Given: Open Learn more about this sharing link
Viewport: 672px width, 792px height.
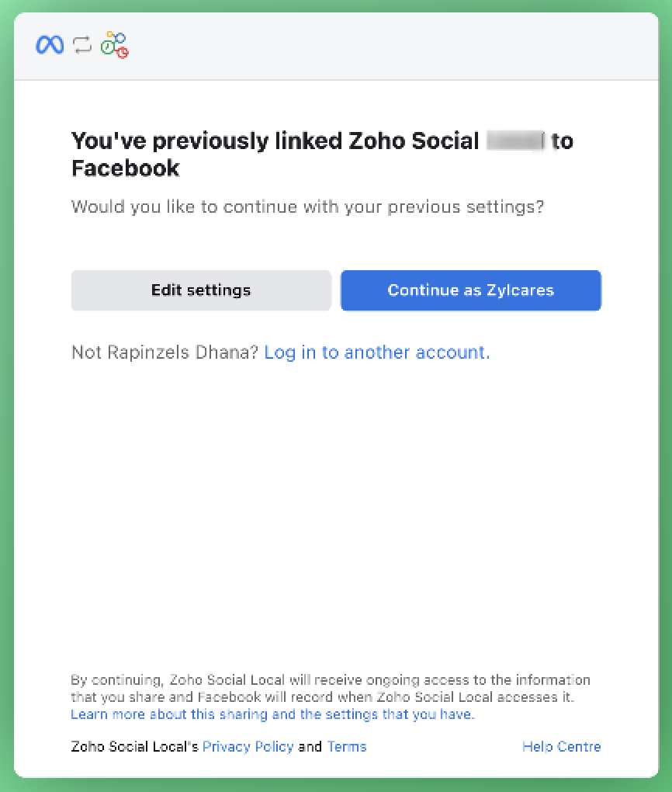Looking at the screenshot, I should [272, 714].
